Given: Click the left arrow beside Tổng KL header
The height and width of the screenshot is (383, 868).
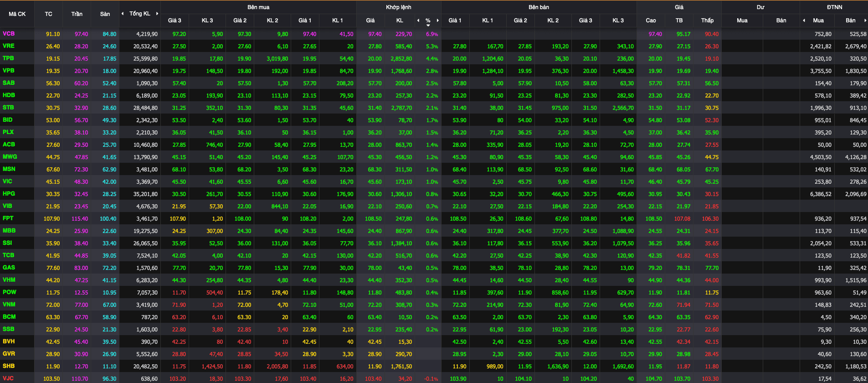Looking at the screenshot, I should pyautogui.click(x=123, y=14).
